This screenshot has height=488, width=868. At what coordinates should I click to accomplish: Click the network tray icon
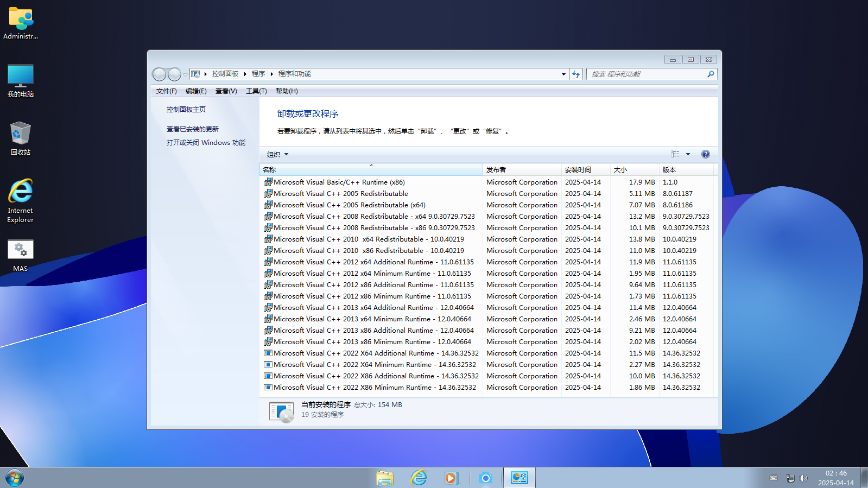[x=790, y=478]
